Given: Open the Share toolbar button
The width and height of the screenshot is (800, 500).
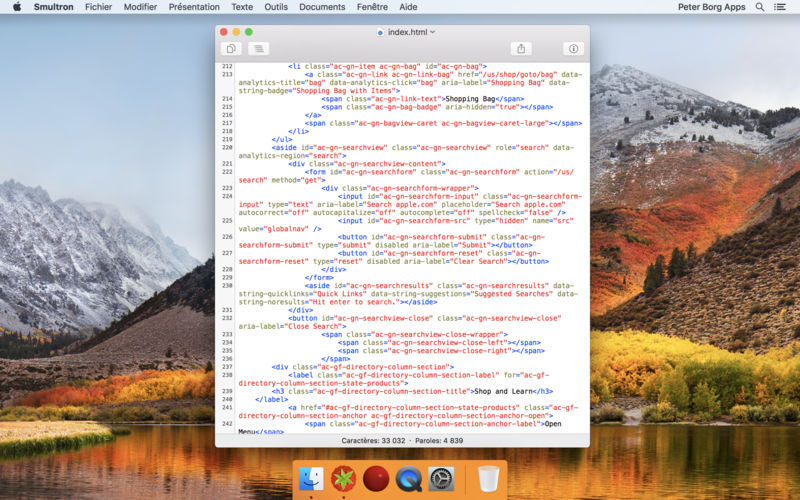Looking at the screenshot, I should (521, 48).
